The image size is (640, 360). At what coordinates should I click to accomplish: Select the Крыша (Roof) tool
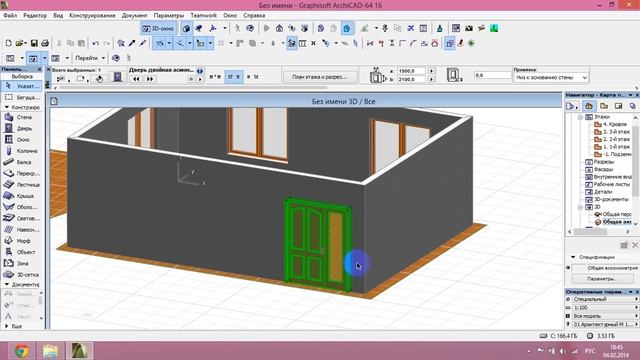[x=22, y=196]
